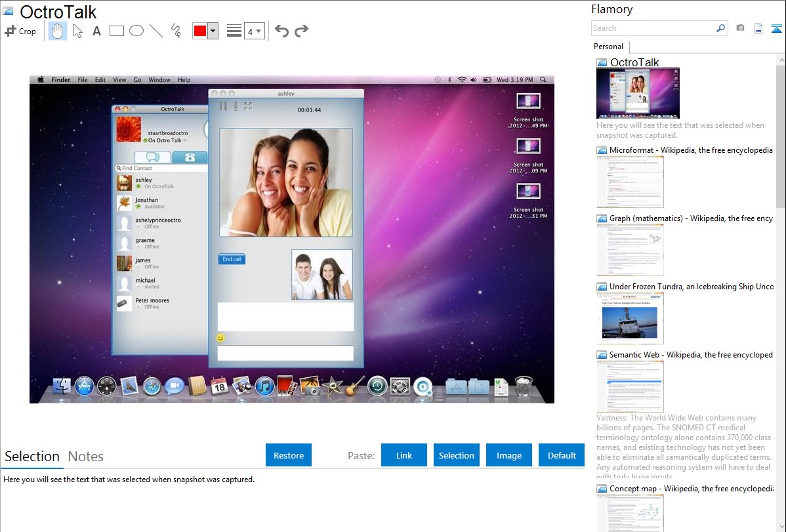Click the Find Contact search field
Screen dimensions: 786x532
[x=161, y=168]
